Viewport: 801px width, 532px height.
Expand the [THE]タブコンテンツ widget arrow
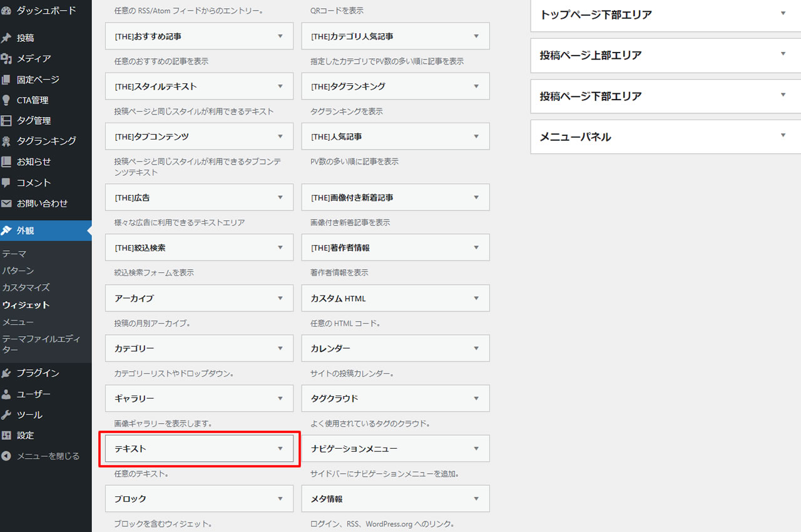(x=280, y=136)
